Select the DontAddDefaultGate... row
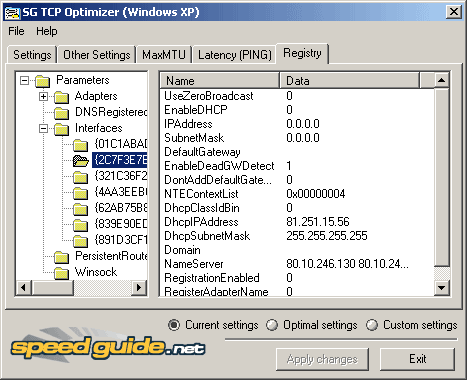The image size is (467, 380). [x=297, y=180]
